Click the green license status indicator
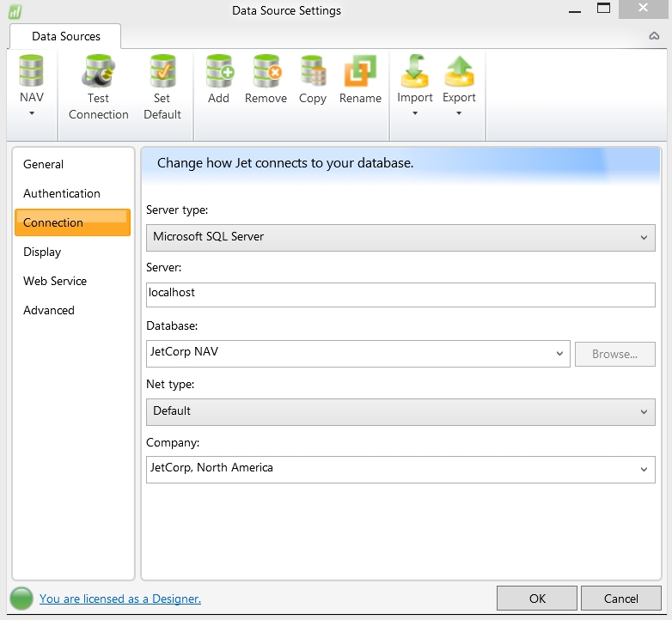 21,599
